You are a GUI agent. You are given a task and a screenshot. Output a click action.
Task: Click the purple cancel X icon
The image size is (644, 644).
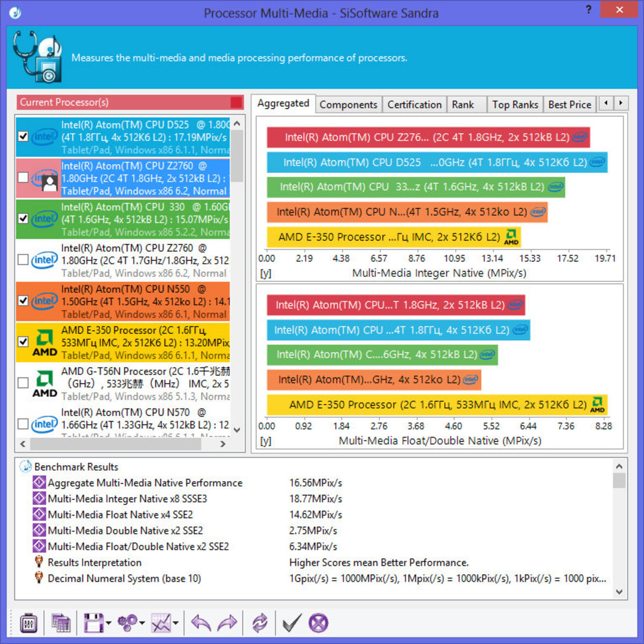[318, 623]
